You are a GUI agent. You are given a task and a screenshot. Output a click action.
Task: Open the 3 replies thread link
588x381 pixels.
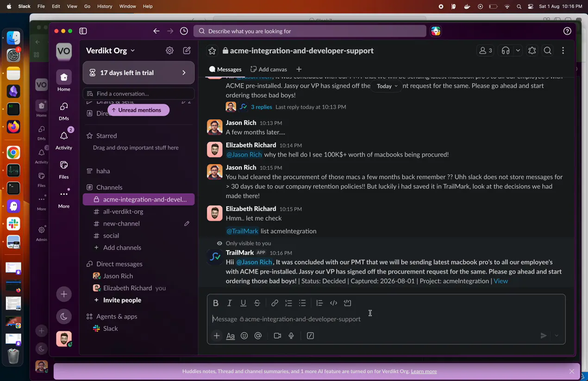[261, 107]
